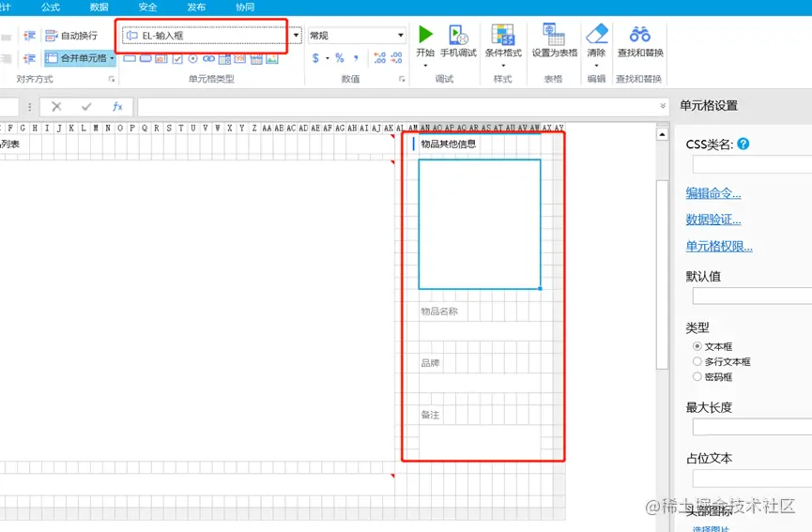Apply percent % number format
Viewport: 812px width, 532px height.
pyautogui.click(x=339, y=58)
